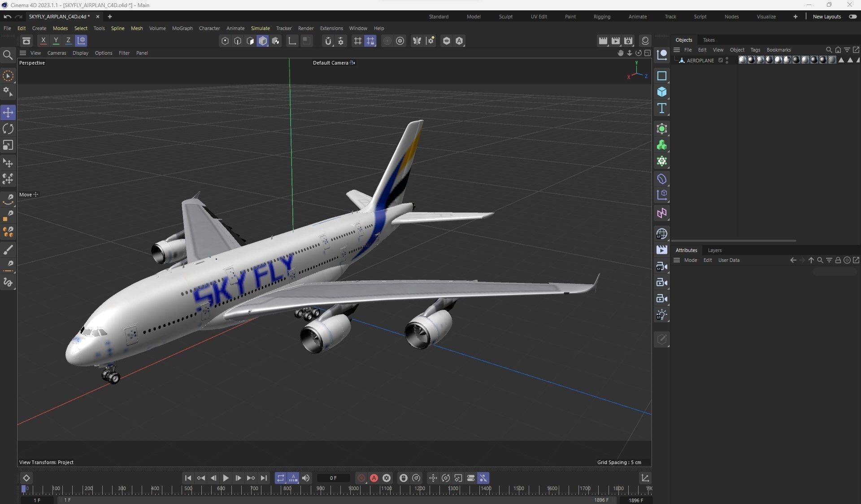This screenshot has width=861, height=504.
Task: Toggle timeline sound playback
Action: [x=306, y=478]
